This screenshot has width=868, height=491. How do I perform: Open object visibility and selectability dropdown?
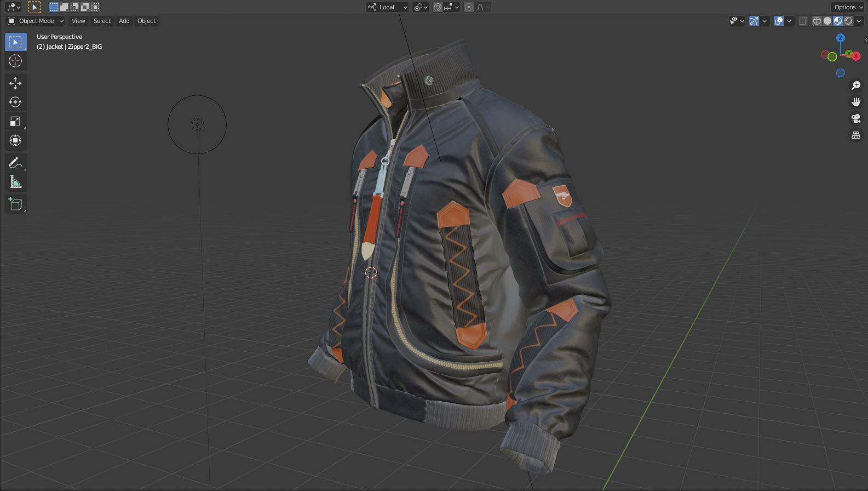pos(737,21)
